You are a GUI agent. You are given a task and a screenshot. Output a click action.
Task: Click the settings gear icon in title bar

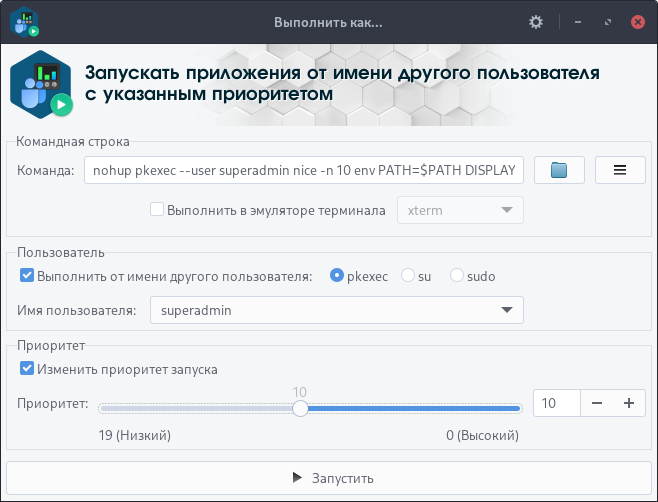(x=536, y=22)
